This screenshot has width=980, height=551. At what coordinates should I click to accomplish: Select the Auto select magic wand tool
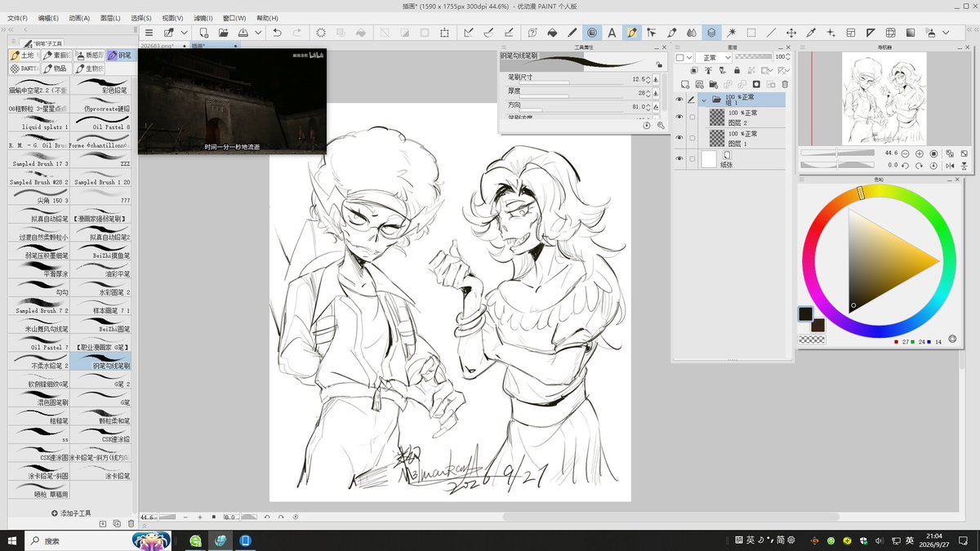pos(732,33)
